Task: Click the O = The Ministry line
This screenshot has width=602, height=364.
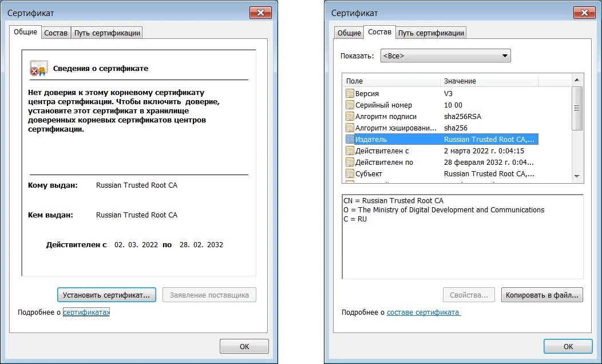Action: tap(444, 209)
